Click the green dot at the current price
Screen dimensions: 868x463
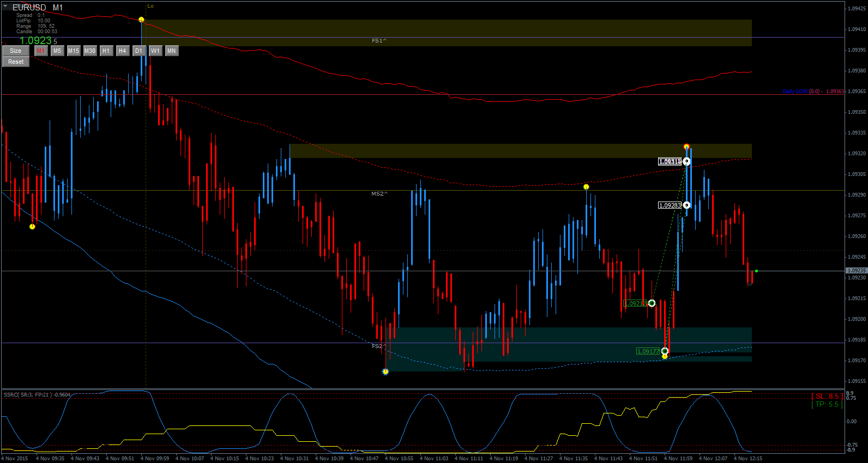(756, 271)
